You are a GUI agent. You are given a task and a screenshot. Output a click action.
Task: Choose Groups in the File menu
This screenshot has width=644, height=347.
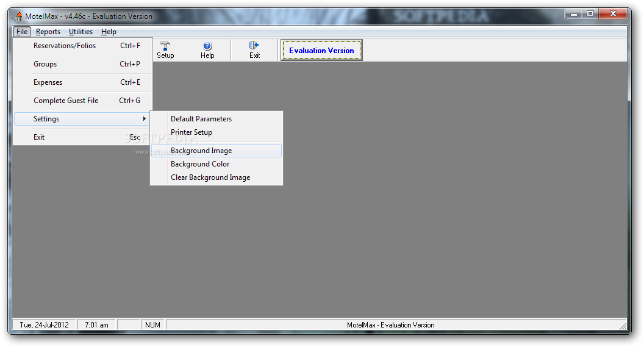click(x=83, y=64)
